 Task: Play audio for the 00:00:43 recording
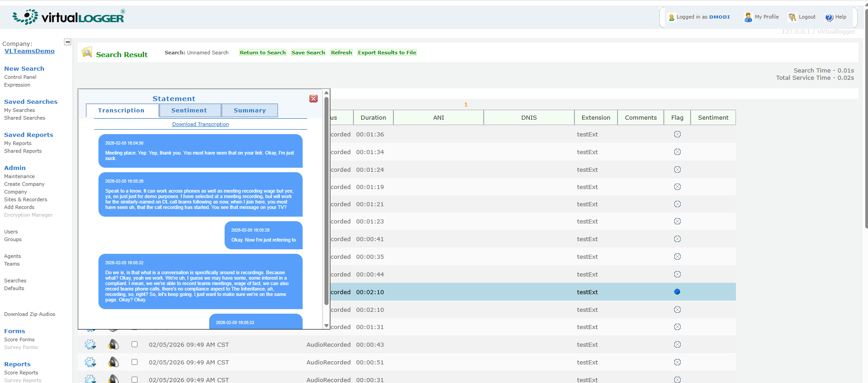[x=113, y=344]
